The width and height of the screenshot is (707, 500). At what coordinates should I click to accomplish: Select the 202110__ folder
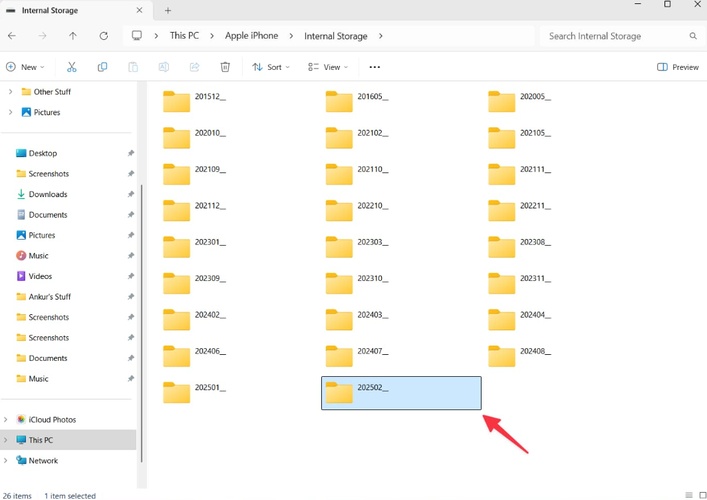pos(357,174)
